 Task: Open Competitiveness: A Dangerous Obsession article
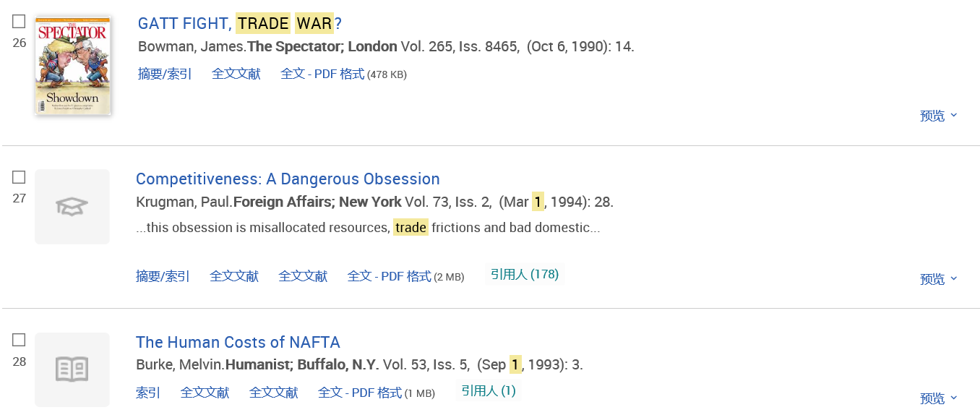[x=288, y=179]
